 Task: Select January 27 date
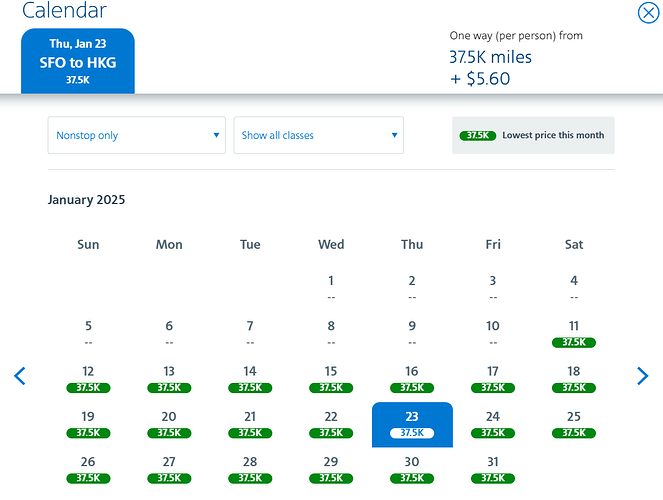tap(169, 469)
